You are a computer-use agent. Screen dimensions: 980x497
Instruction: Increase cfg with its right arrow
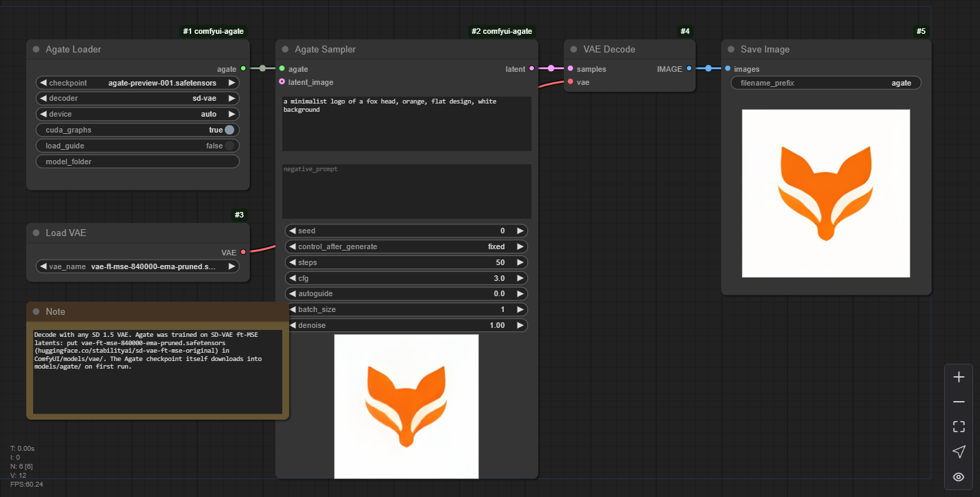pyautogui.click(x=520, y=278)
